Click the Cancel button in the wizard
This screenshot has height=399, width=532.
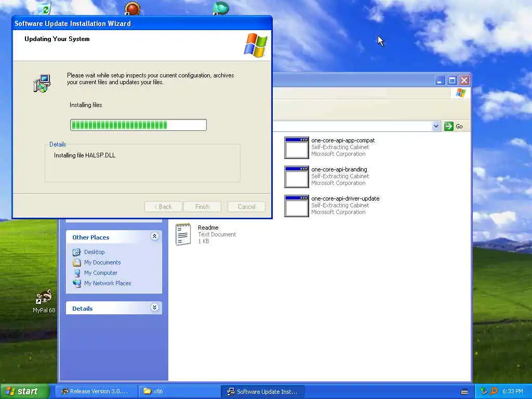[x=246, y=207]
